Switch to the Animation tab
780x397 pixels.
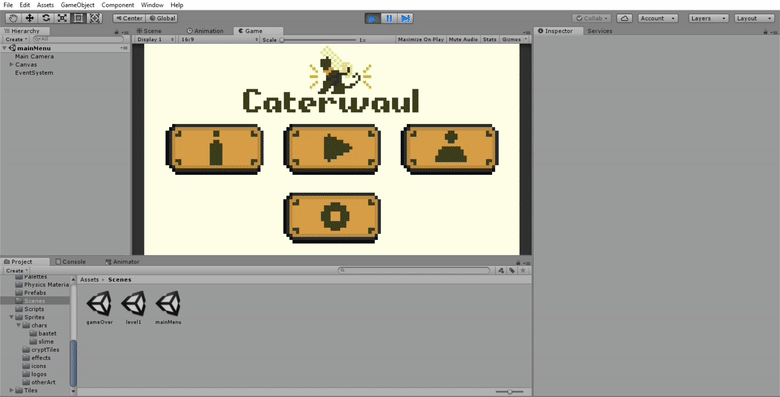[x=205, y=31]
